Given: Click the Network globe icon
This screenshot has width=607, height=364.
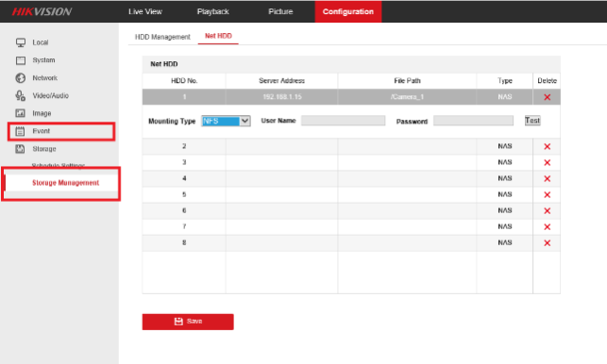Looking at the screenshot, I should pos(21,78).
